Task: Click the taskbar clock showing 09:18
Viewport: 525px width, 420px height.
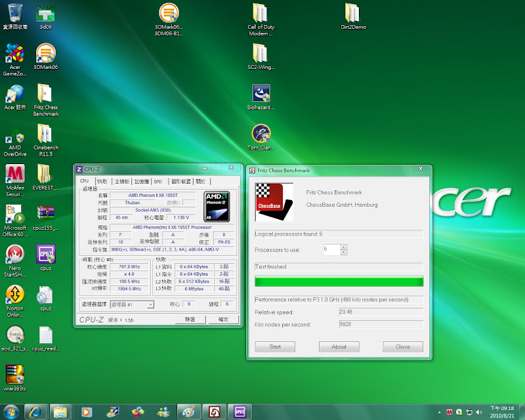Action: click(502, 412)
